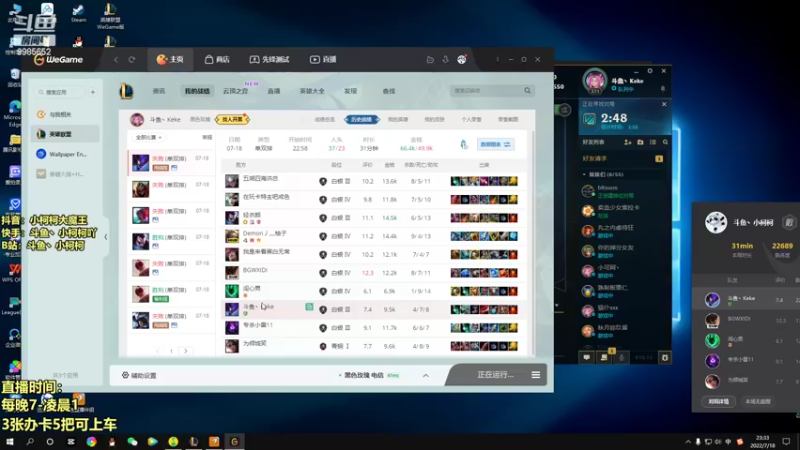The width and height of the screenshot is (800, 450).
Task: Open 好友请求 friend requests row
Action: click(622, 159)
